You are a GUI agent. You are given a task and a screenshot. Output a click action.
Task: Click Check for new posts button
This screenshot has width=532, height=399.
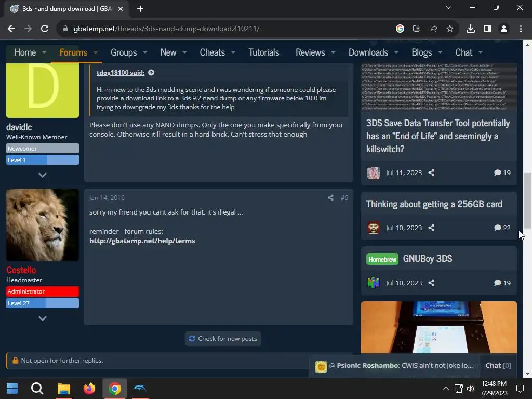[x=223, y=339]
